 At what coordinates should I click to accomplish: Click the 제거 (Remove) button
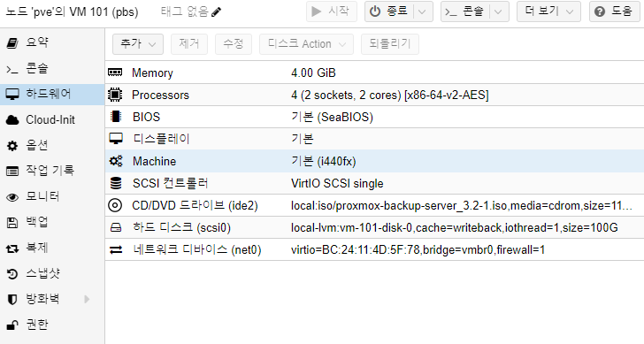coord(189,44)
